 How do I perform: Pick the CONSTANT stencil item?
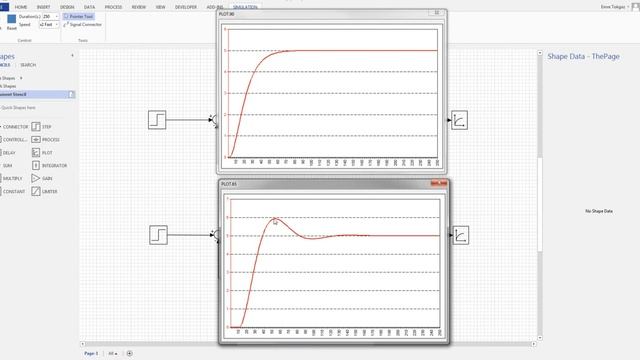pyautogui.click(x=13, y=191)
